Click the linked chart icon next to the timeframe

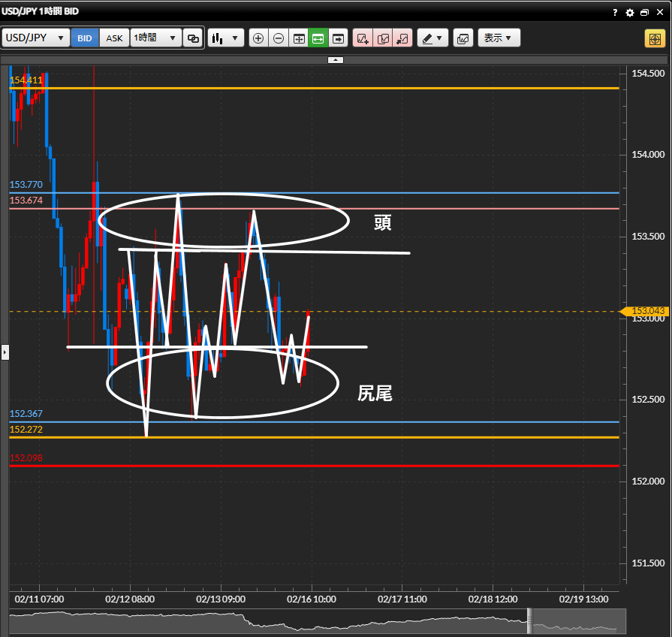193,38
